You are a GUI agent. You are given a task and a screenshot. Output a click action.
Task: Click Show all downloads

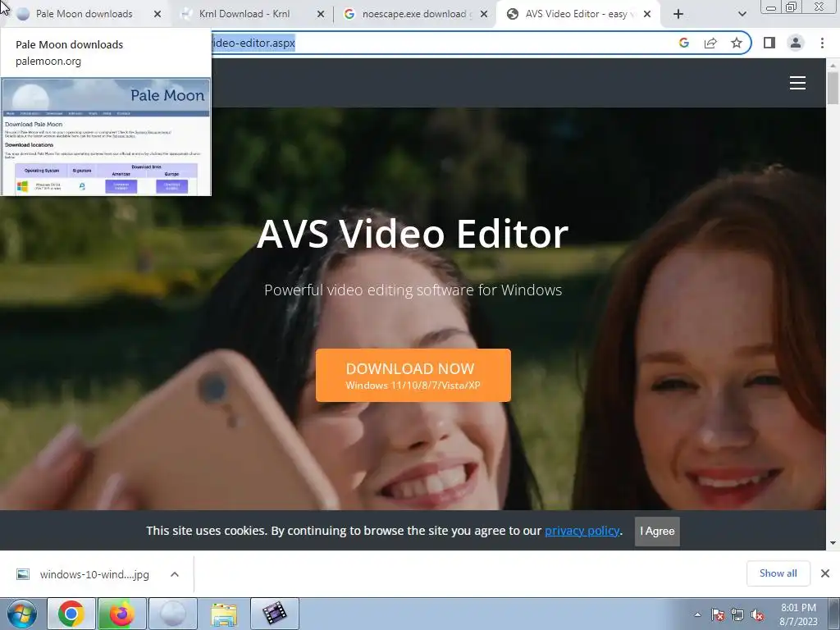[778, 573]
